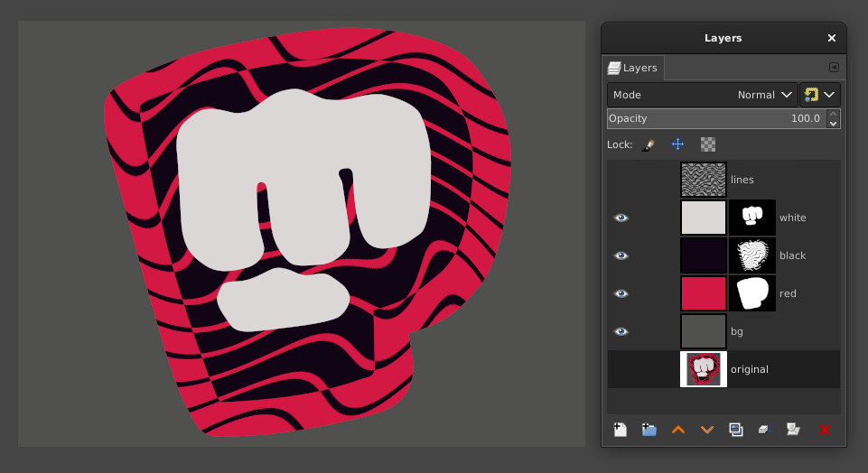Select the black layer's mask thumbnail
This screenshot has width=868, height=473.
[751, 255]
